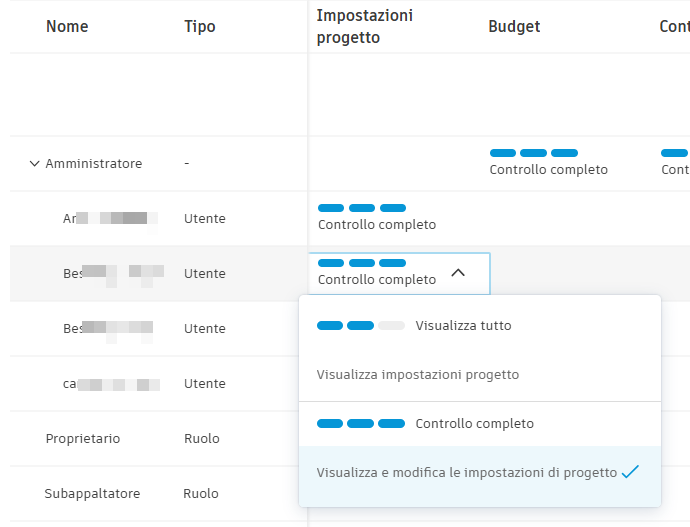This screenshot has width=690, height=527.
Task: Click the three-bar icon beside Controllo completo option
Action: pyautogui.click(x=360, y=424)
